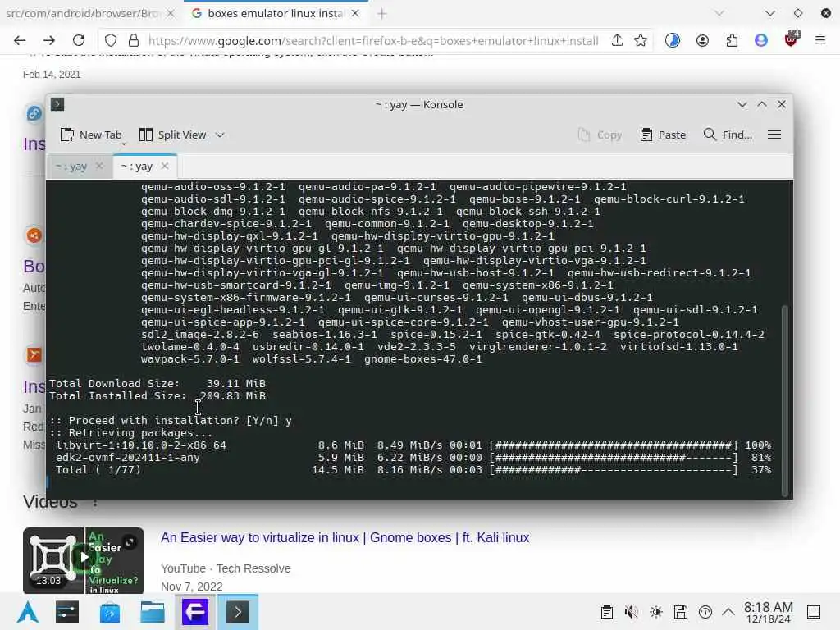Switch to the Konsole taskbar icon
The image size is (840, 630).
238,612
